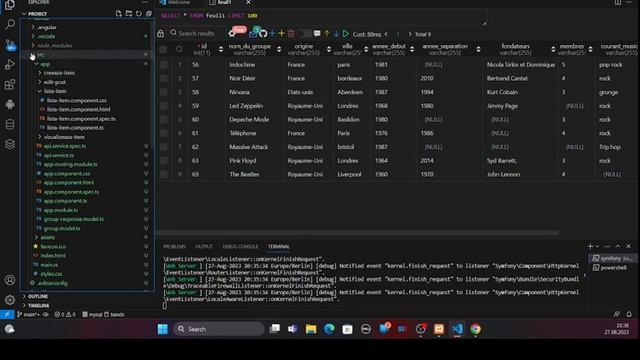Check the row for Depeche Mode

point(164,120)
